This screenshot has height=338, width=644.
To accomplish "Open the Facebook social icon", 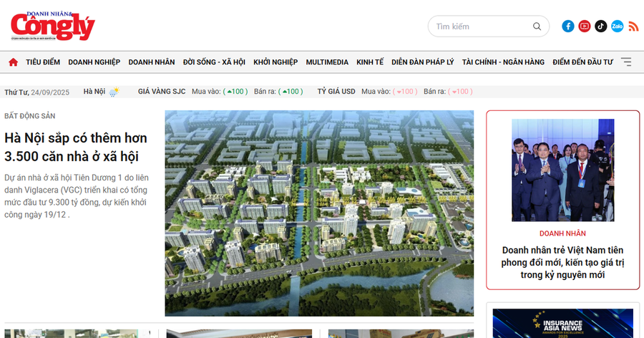I will (568, 26).
